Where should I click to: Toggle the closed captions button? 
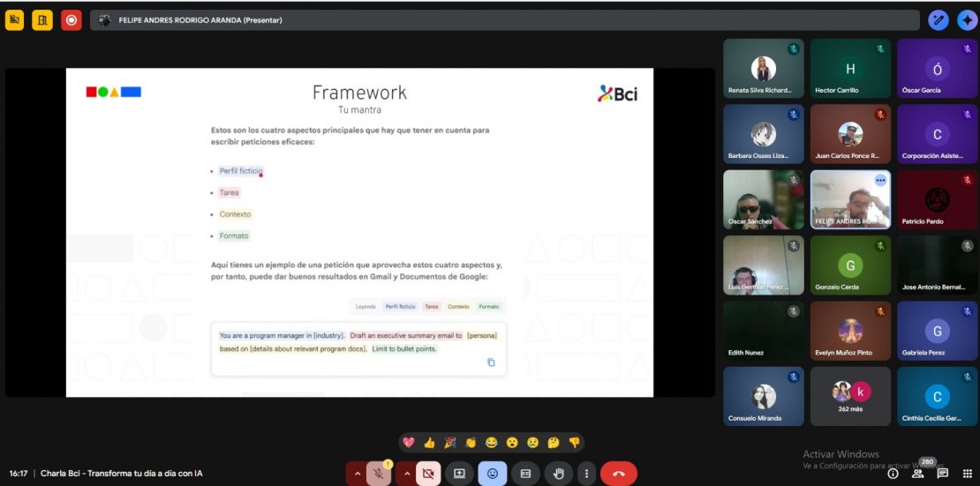tap(525, 474)
